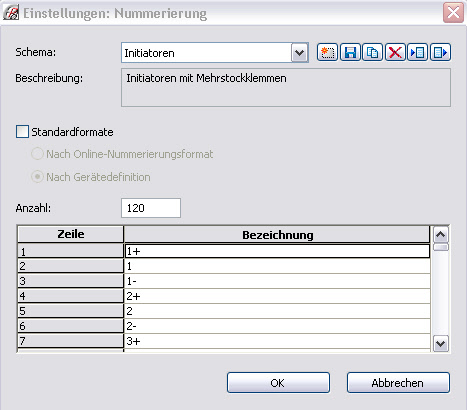Create a new numbering schema
This screenshot has height=410, width=467.
pyautogui.click(x=327, y=52)
